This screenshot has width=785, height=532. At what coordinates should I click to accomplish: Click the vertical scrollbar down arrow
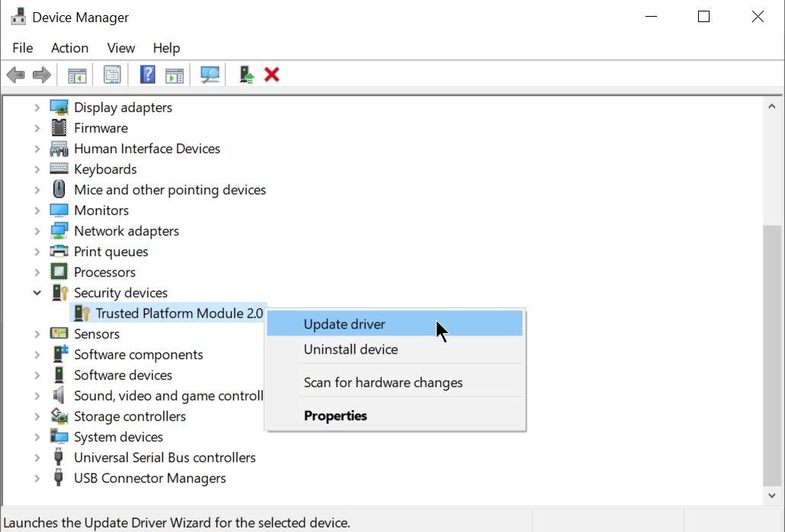pyautogui.click(x=772, y=495)
